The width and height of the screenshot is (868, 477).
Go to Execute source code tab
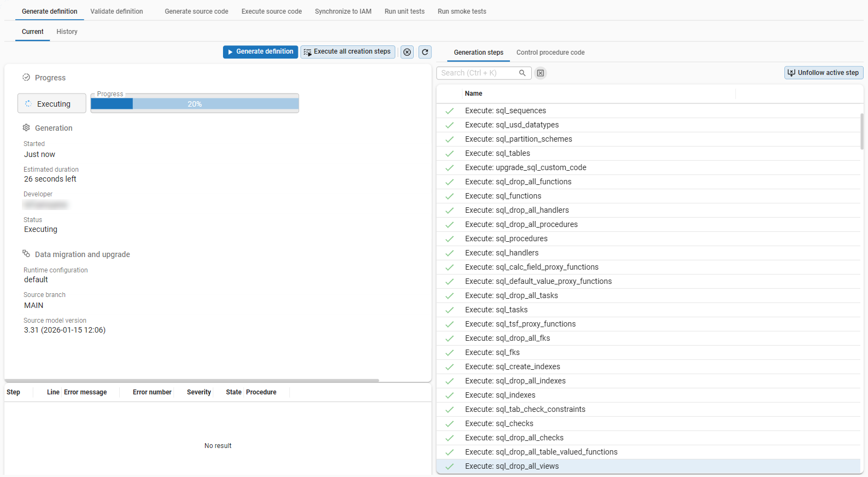pyautogui.click(x=272, y=11)
